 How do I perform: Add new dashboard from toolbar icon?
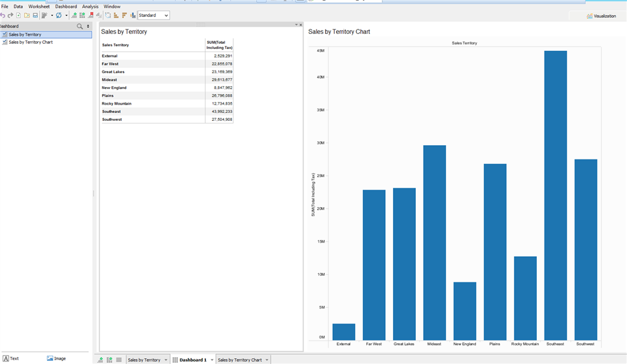(x=82, y=15)
